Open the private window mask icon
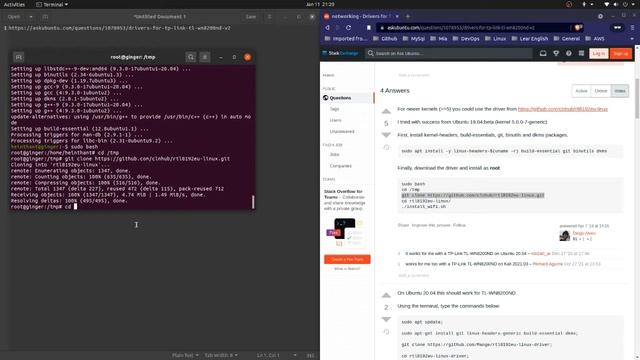 point(617,28)
